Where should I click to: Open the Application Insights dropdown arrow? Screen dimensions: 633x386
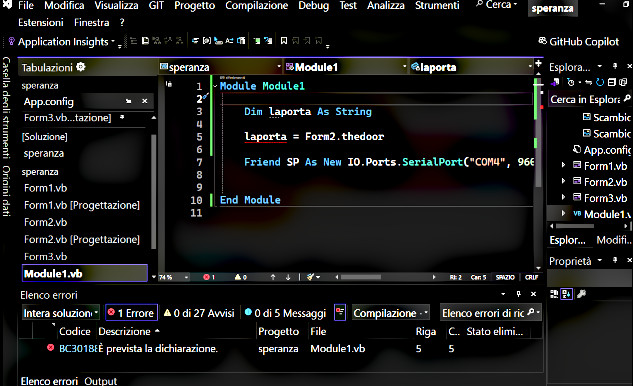coord(113,42)
